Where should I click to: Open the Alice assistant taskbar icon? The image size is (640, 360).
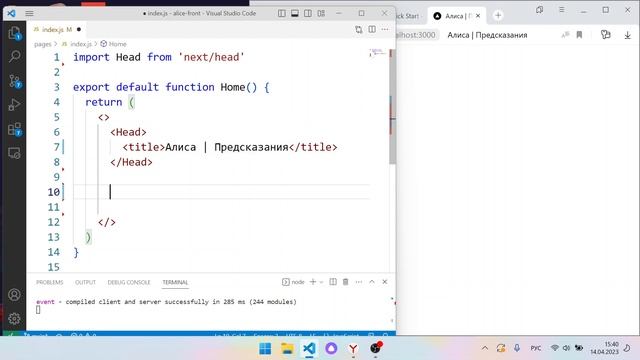[331, 349]
